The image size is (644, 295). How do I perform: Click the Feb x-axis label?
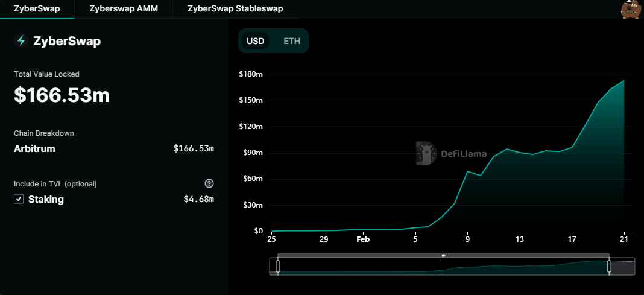[x=363, y=239]
